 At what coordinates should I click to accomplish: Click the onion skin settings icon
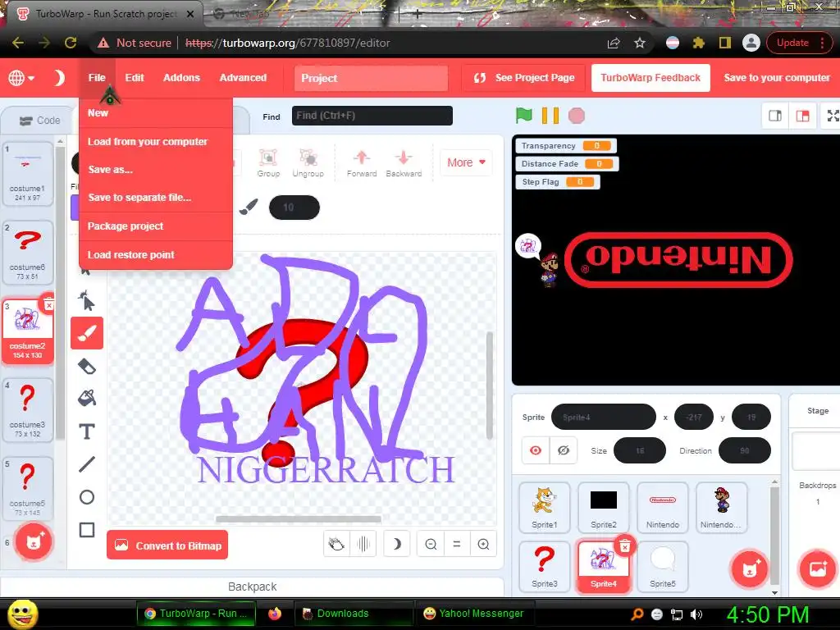tap(363, 545)
